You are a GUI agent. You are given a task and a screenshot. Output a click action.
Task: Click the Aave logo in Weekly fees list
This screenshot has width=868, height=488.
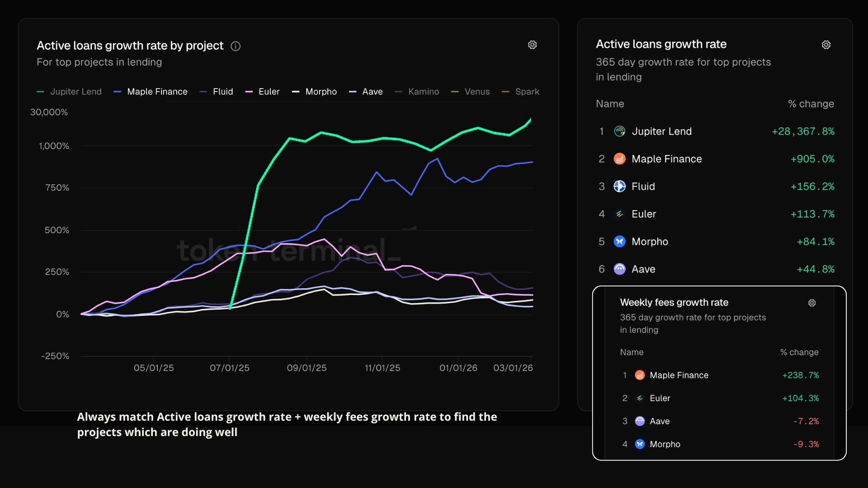pyautogui.click(x=640, y=421)
